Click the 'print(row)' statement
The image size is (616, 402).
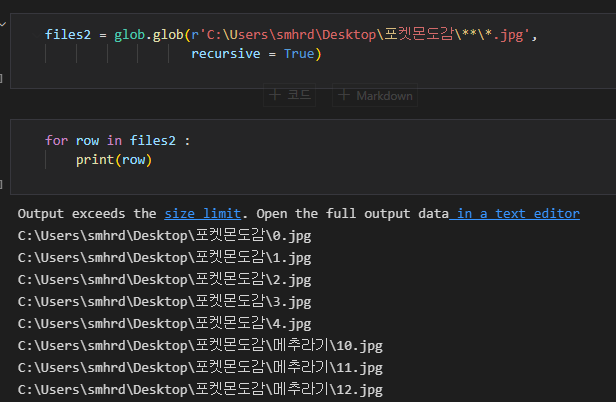114,160
